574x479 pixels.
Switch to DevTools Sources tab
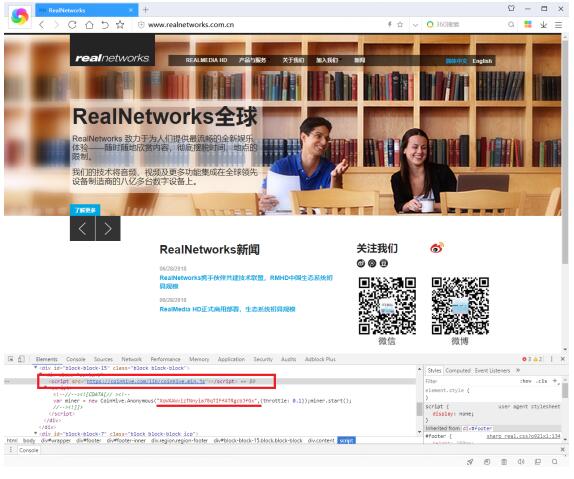(103, 359)
